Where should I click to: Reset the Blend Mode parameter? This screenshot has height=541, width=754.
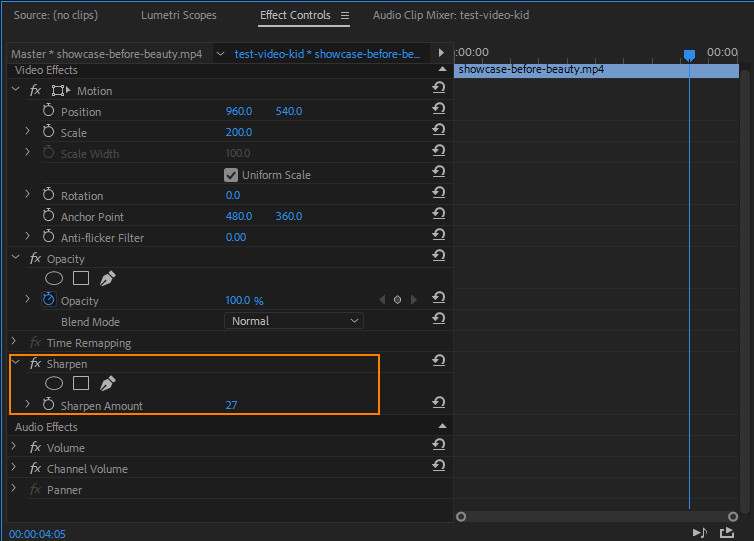pyautogui.click(x=439, y=319)
